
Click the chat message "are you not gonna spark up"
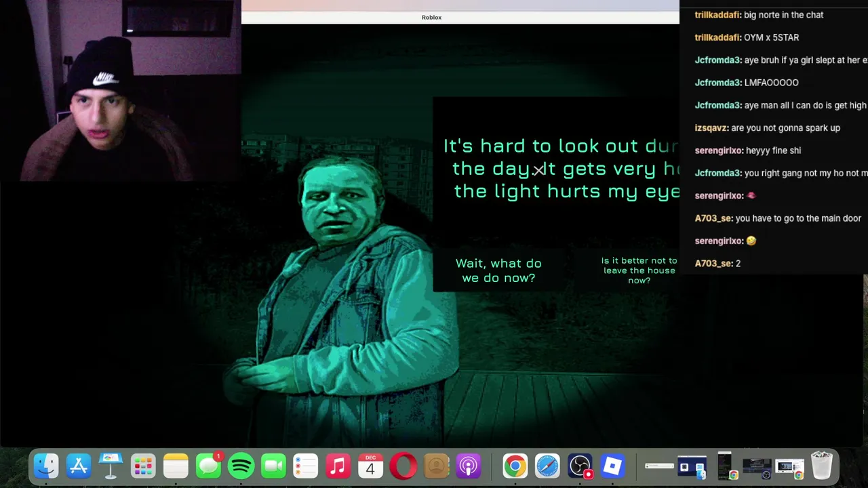tap(785, 127)
